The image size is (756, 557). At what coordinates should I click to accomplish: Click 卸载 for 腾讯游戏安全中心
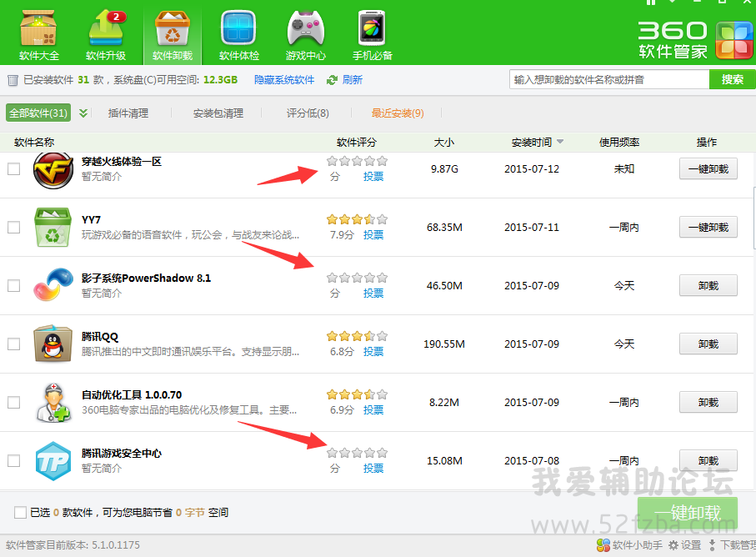(708, 460)
